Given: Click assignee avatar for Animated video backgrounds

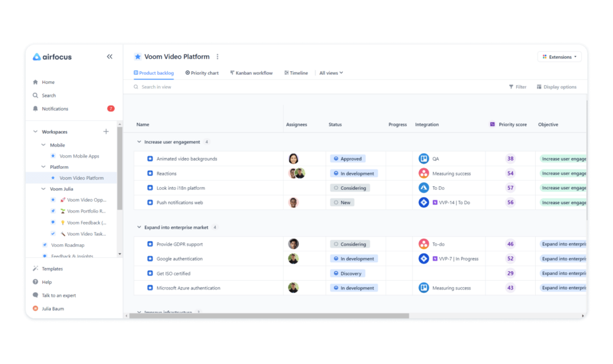Looking at the screenshot, I should click(293, 159).
